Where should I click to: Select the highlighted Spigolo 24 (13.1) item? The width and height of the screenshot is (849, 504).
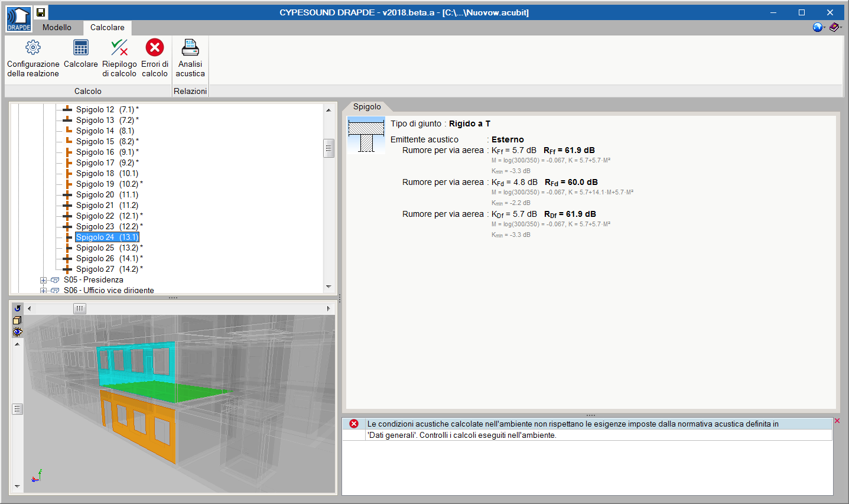(107, 237)
